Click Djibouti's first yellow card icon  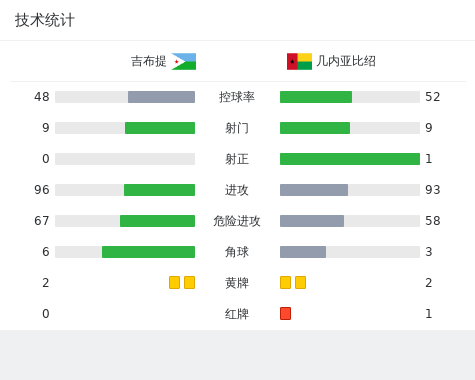point(174,282)
